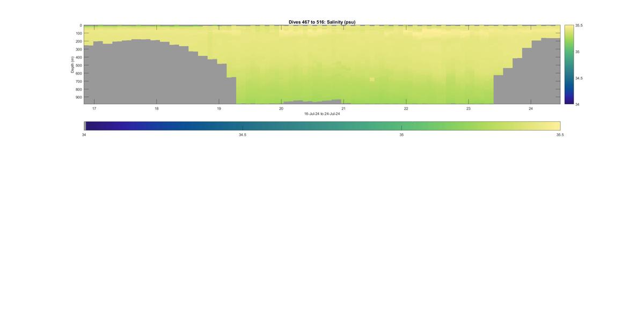Click '34.5' on the vertical colorbar
Image resolution: width=644 pixels, height=334 pixels.
(579, 78)
